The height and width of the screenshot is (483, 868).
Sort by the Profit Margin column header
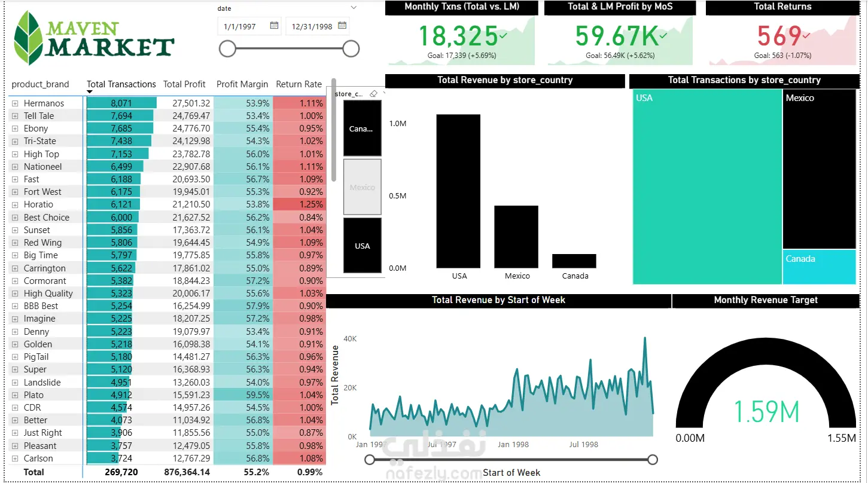tap(242, 84)
